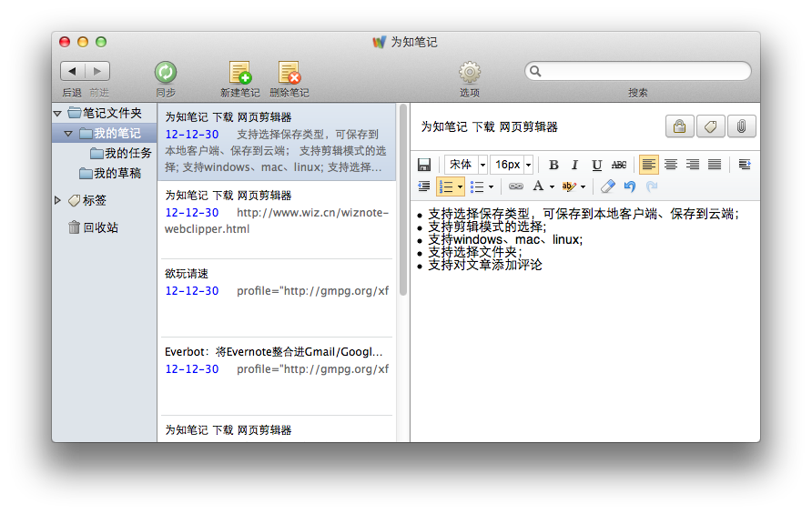Click bullet line 支持选择文件夹

click(x=475, y=252)
